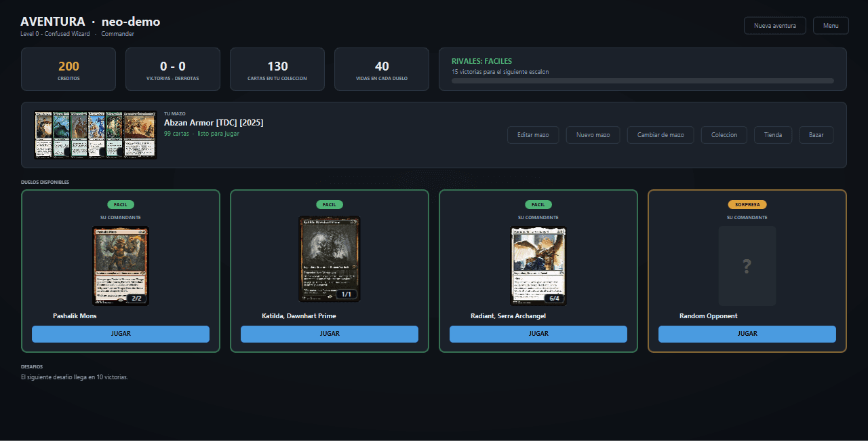Click the unknown commander question mark card
The width and height of the screenshot is (868, 441).
(747, 266)
